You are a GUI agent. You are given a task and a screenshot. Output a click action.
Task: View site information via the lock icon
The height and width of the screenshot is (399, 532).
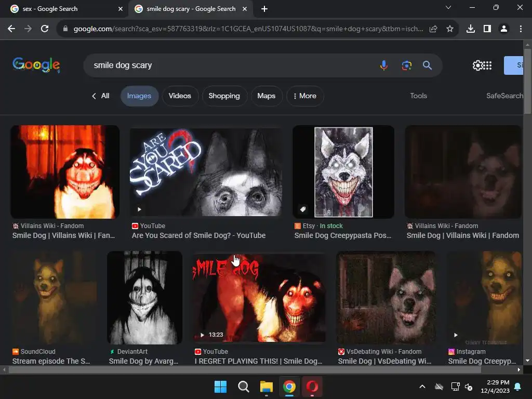click(x=65, y=29)
